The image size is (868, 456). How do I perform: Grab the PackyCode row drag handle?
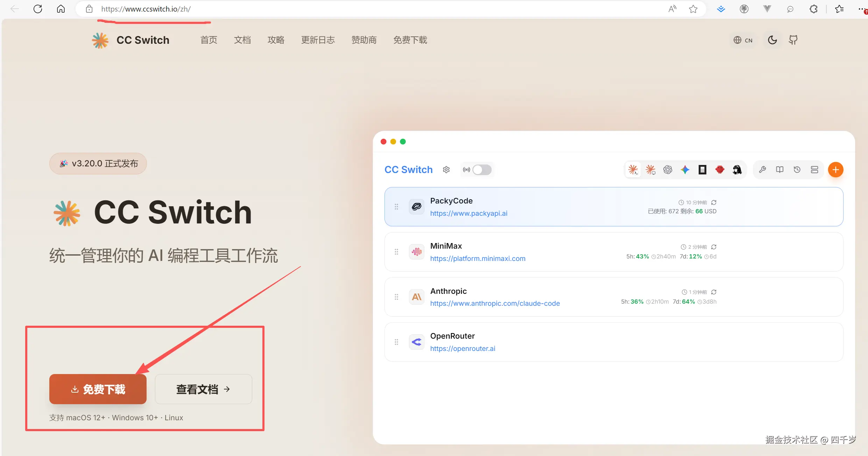(396, 207)
